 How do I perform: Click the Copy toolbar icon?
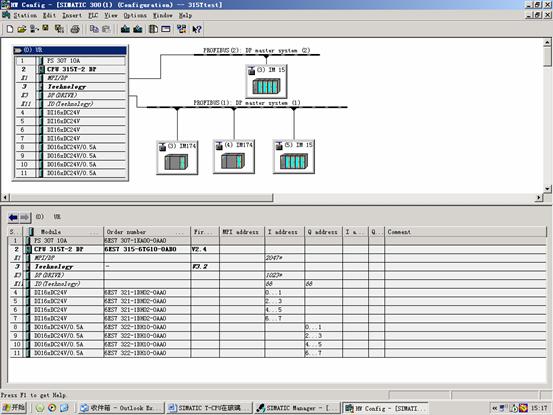94,29
